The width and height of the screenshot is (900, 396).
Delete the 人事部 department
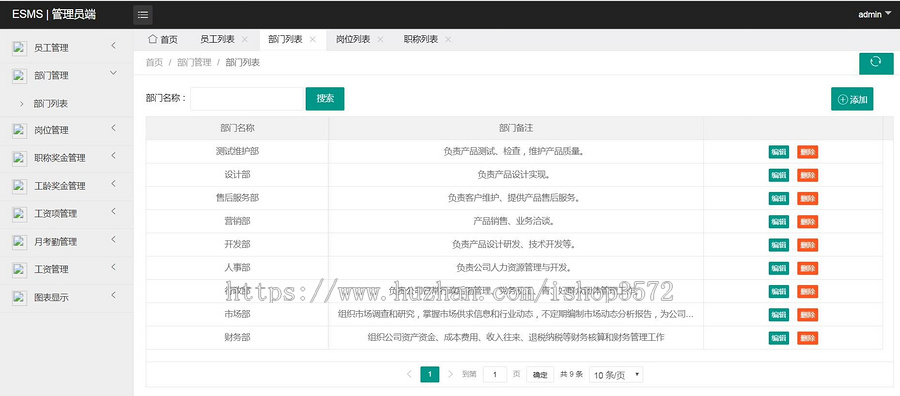click(808, 268)
